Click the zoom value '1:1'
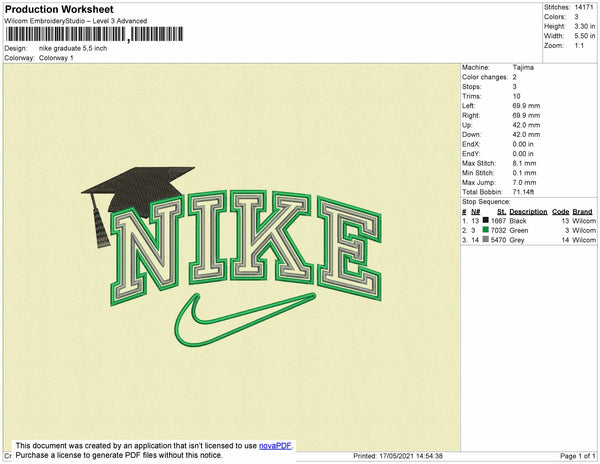 pos(579,46)
